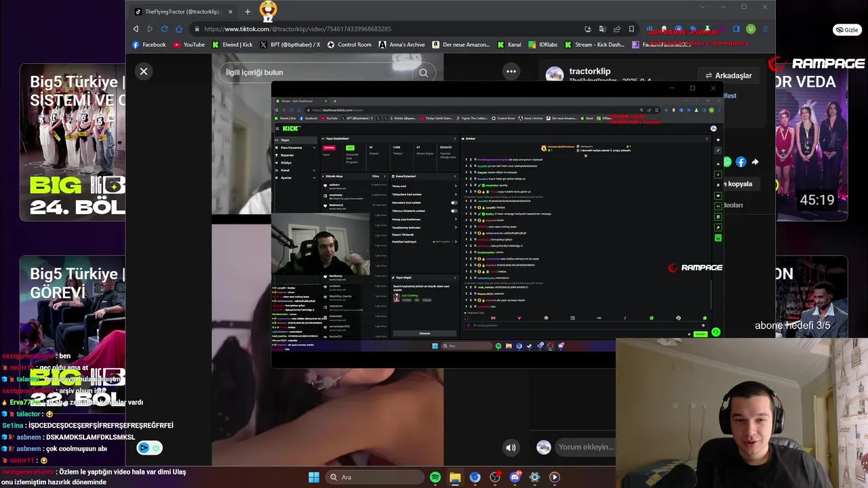868x488 pixels.
Task: Expand Yavaş mod chevron in Kick dashboard video
Action: 455,186
